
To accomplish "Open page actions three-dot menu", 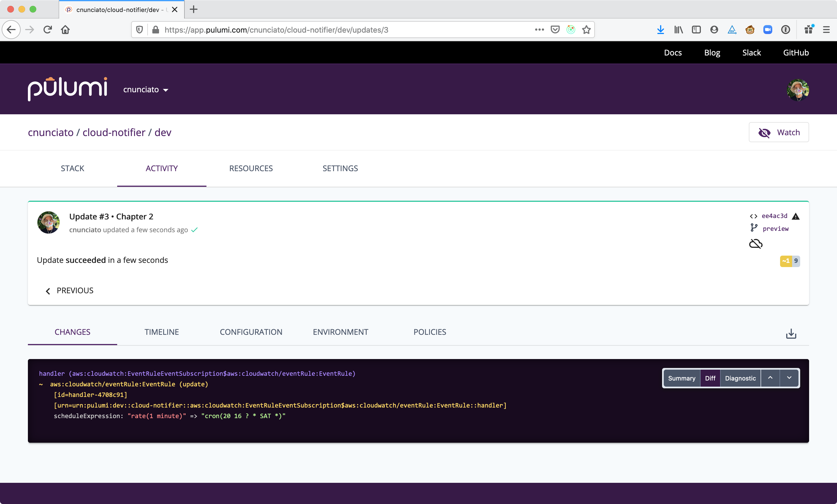I will [x=539, y=30].
